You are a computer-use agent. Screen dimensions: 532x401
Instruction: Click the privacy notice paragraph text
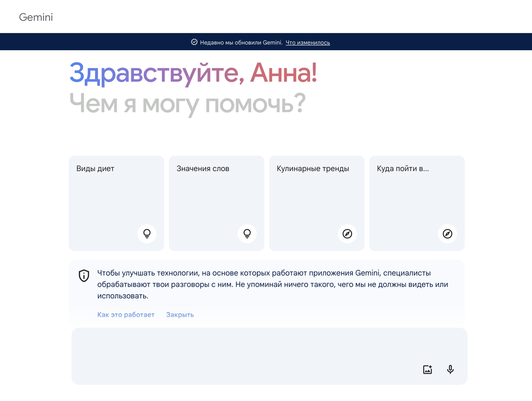(x=273, y=284)
